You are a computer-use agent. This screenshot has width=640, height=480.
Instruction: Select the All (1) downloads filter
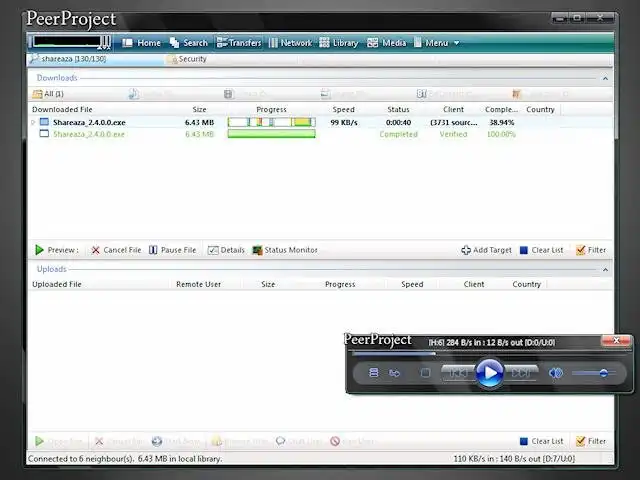pos(48,94)
